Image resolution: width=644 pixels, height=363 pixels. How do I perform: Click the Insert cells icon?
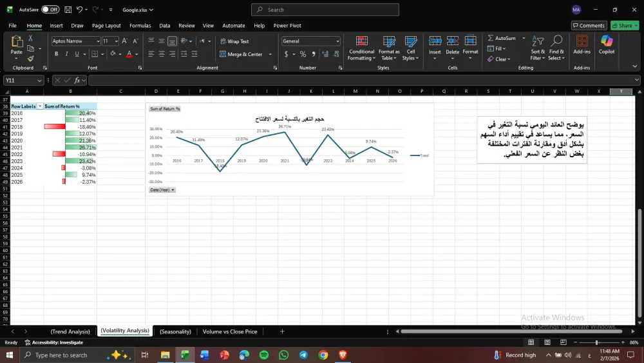pos(435,41)
